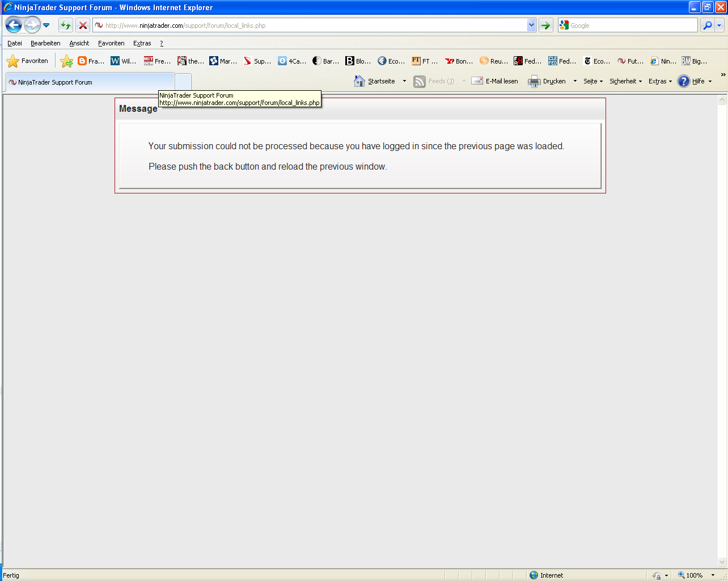Open the 'Bon...' favorites bar link

[459, 61]
